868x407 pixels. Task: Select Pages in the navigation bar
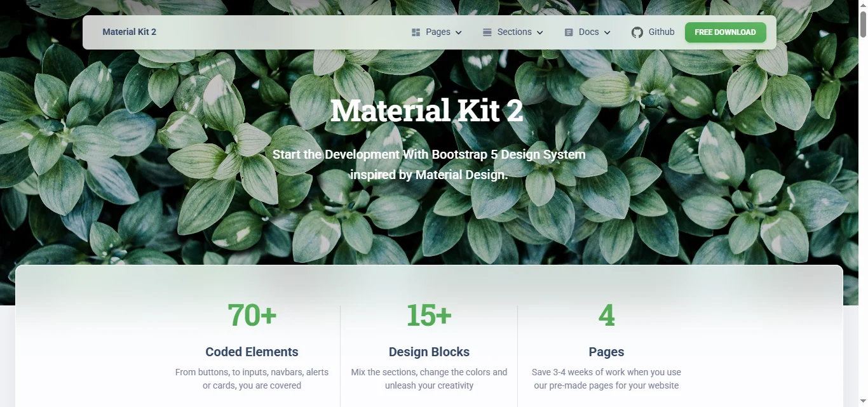438,32
